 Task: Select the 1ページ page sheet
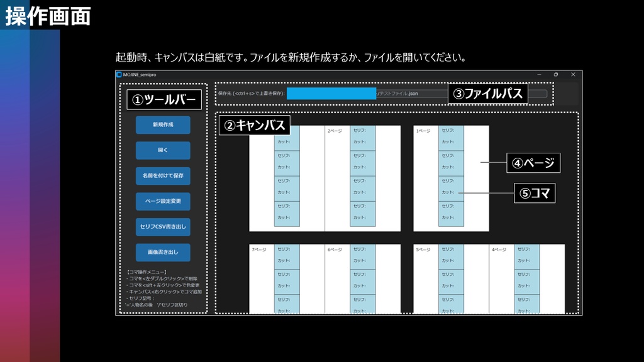tap(425, 130)
